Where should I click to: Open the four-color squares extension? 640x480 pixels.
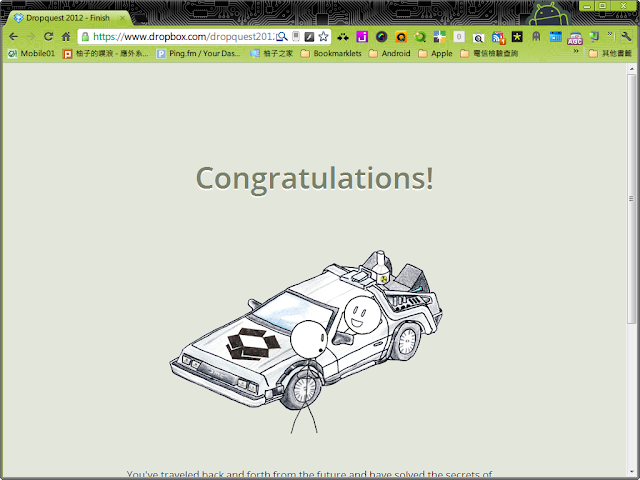[x=440, y=37]
